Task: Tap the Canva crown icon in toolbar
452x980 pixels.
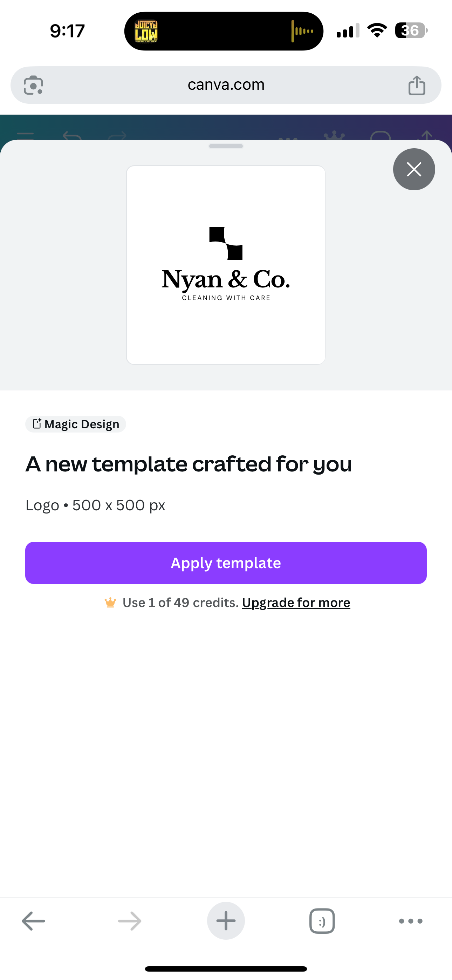Action: (334, 135)
